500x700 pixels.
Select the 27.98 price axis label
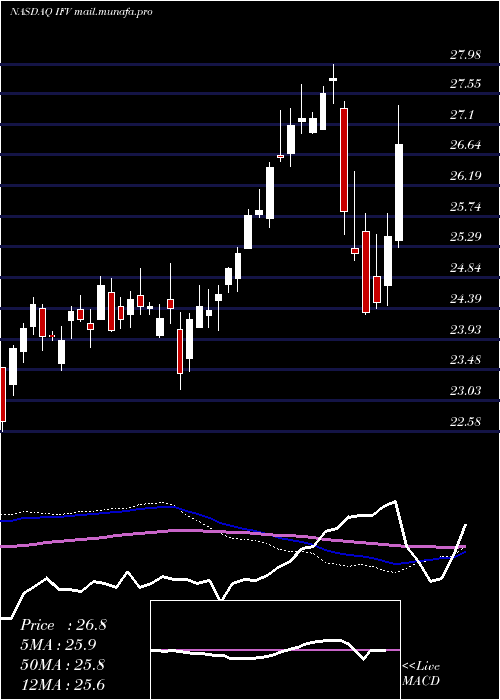[x=465, y=54]
